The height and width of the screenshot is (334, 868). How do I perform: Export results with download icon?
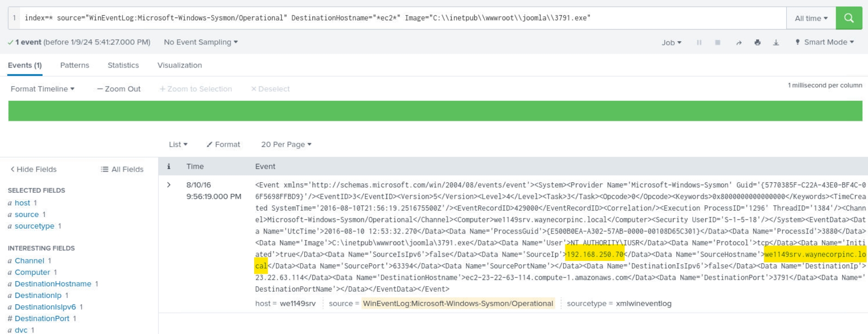point(776,43)
